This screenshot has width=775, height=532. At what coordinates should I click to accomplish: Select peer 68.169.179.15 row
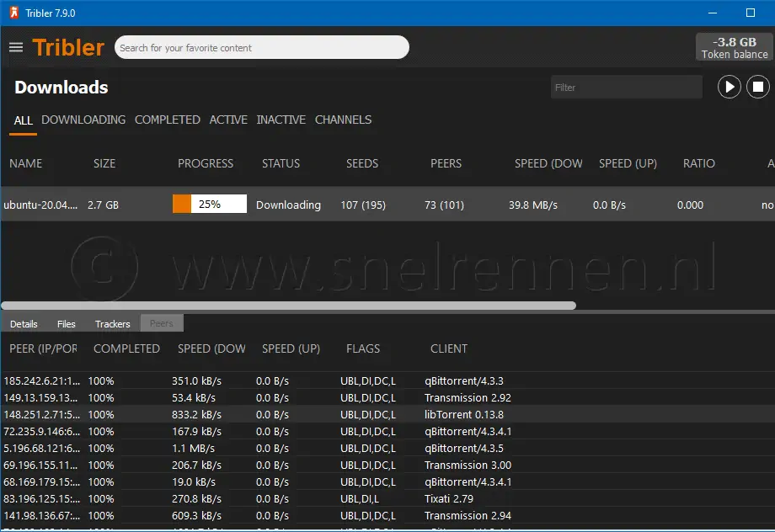pos(387,481)
